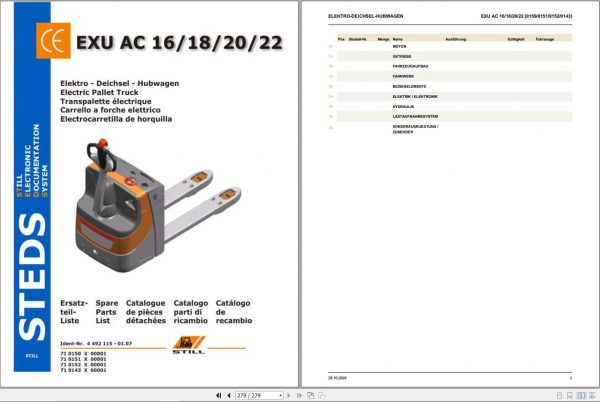
Task: Select the HYDRAULIK entry text
Action: [x=403, y=106]
